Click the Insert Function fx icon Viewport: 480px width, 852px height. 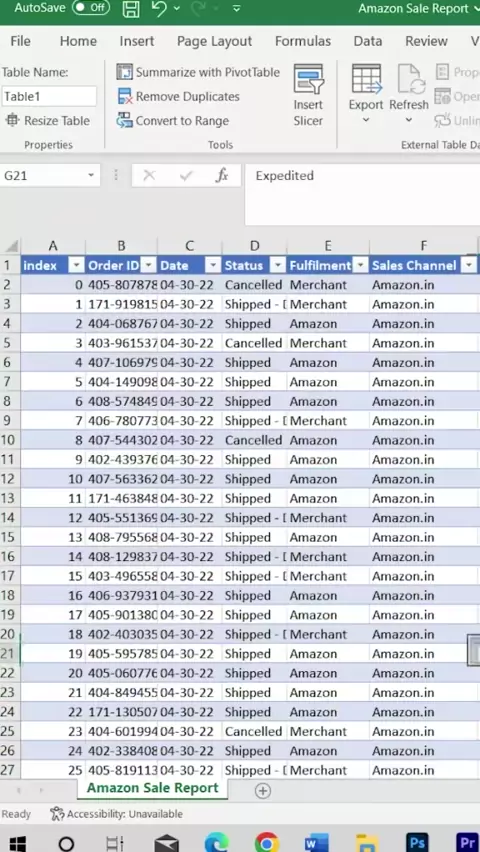[x=221, y=176]
